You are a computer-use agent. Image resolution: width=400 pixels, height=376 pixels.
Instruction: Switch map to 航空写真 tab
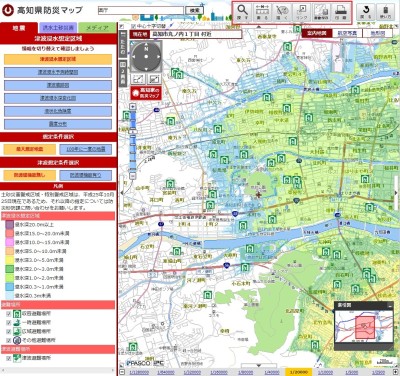pos(347,33)
